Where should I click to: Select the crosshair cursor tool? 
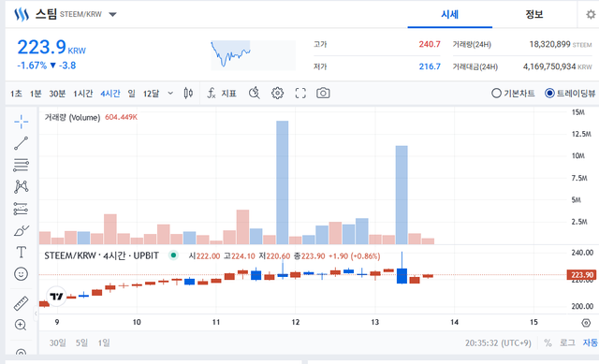click(x=21, y=122)
